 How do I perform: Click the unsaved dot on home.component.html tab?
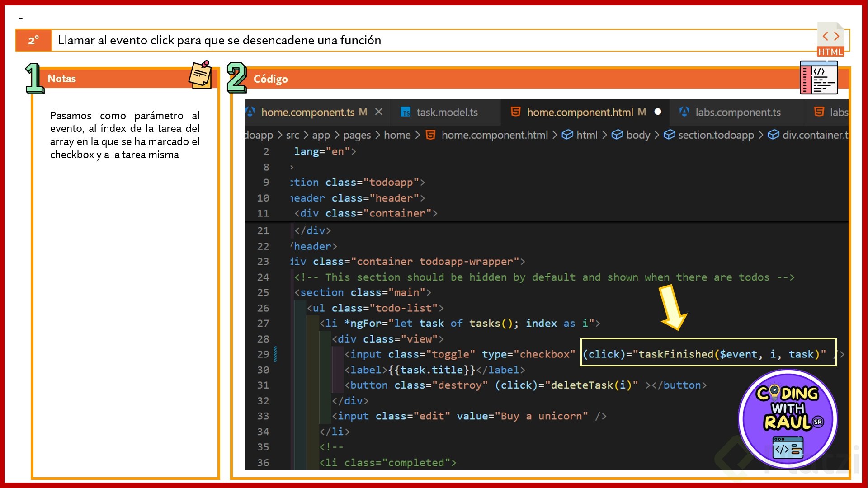coord(658,112)
